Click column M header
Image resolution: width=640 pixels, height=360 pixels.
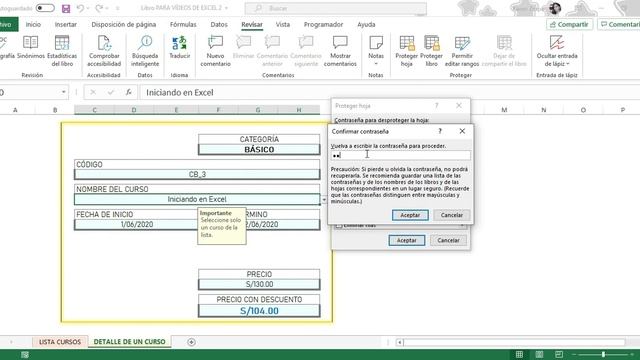coord(504,110)
